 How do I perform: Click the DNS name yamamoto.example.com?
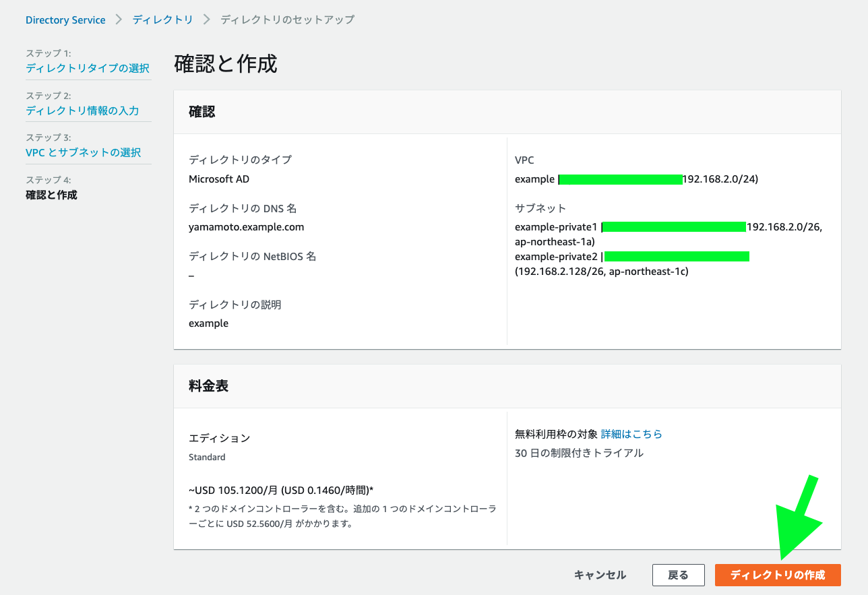[246, 227]
